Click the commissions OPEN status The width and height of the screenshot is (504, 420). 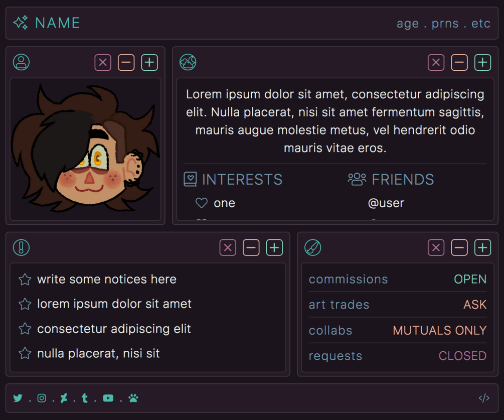470,279
